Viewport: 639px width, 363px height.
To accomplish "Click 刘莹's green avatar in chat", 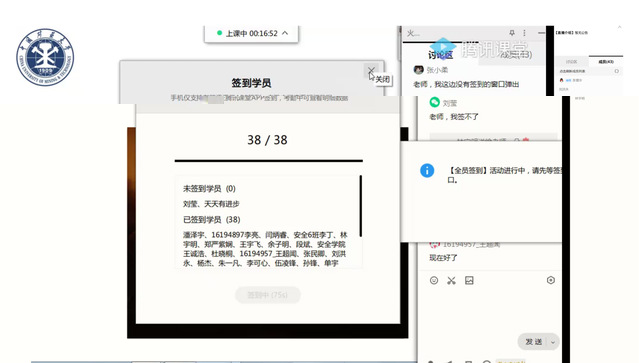I will point(435,103).
